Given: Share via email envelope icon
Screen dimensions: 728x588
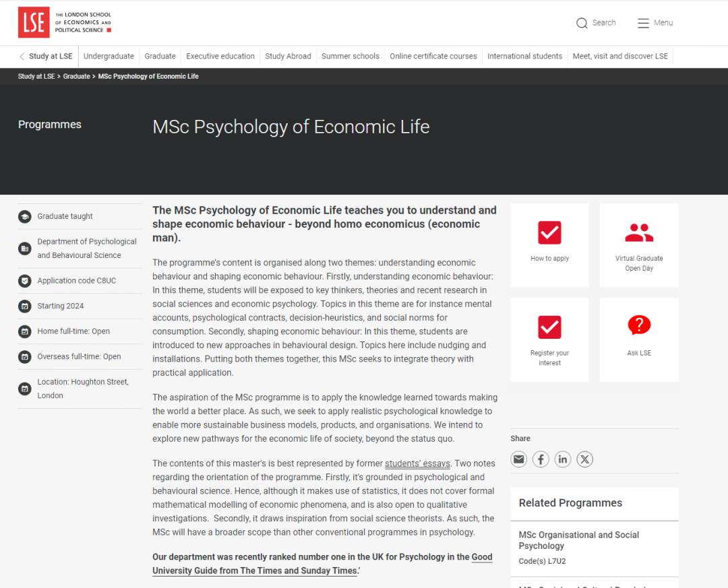Looking at the screenshot, I should [518, 459].
